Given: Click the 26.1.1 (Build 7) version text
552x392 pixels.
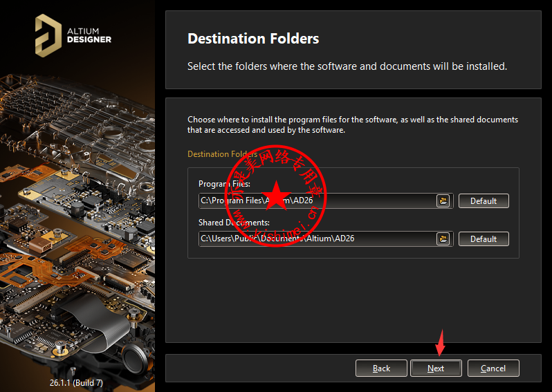Looking at the screenshot, I should coord(76,382).
